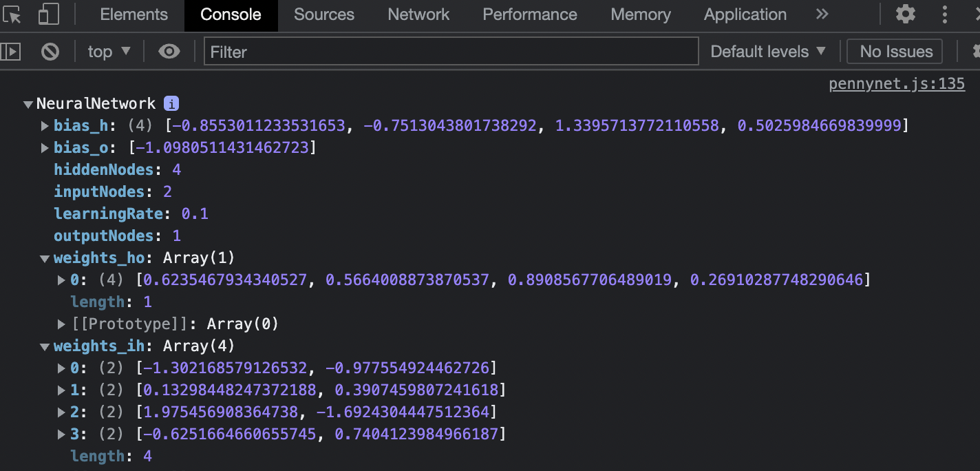Open the Default levels dropdown
This screenshot has width=980, height=471.
tap(768, 52)
